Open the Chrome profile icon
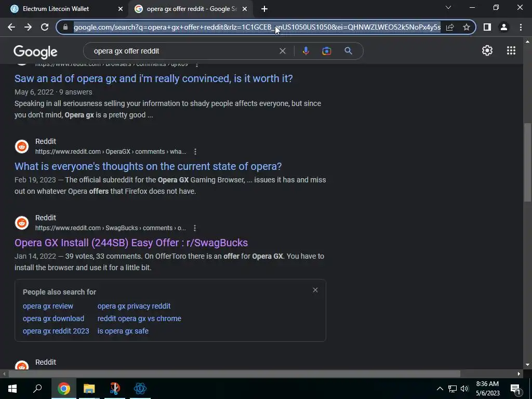The width and height of the screenshot is (532, 399). (504, 27)
